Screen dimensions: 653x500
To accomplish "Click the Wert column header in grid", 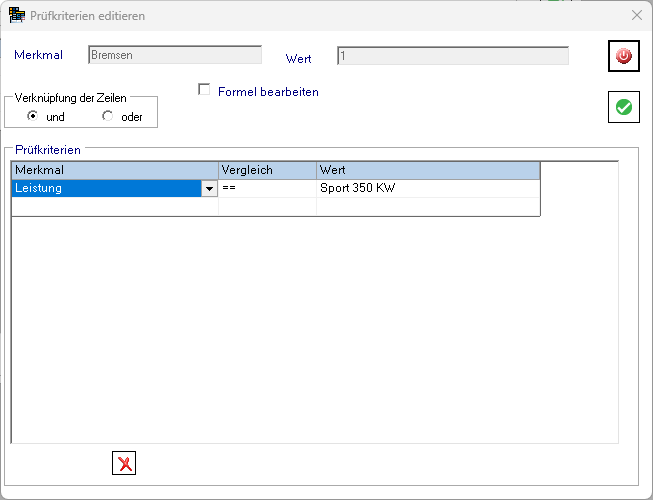I will coord(427,170).
